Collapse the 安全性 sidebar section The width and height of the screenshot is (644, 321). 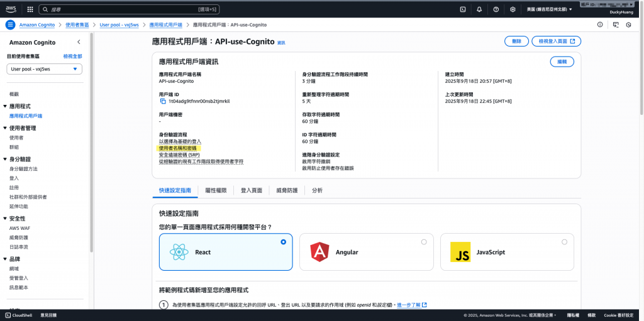(x=5, y=219)
